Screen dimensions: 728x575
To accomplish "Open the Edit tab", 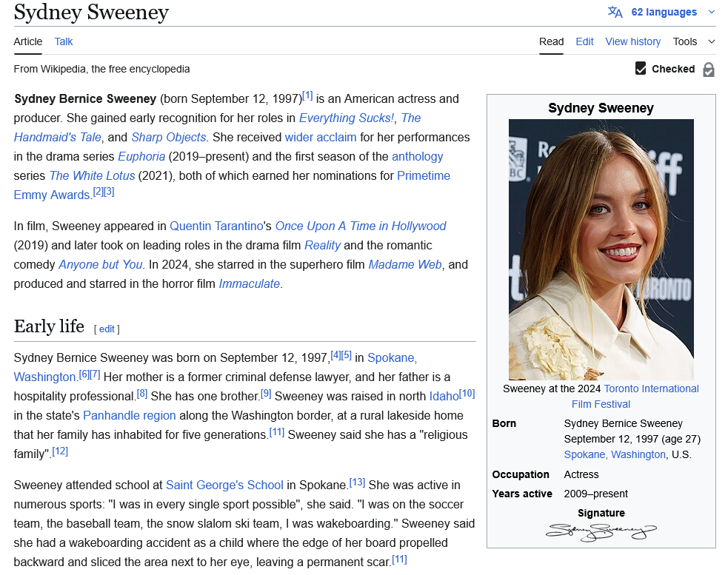I will pos(584,41).
